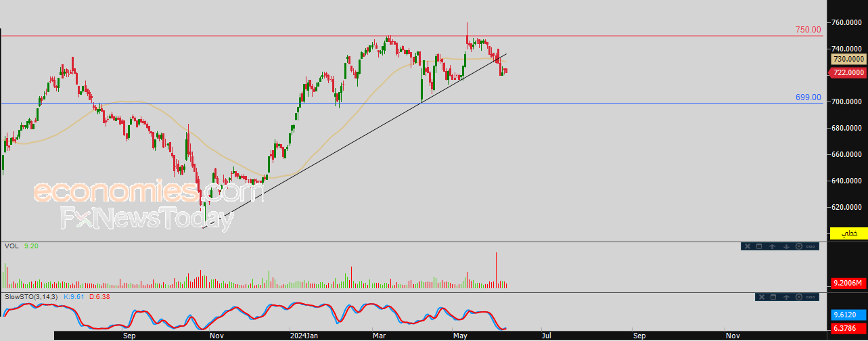
Task: Move the VOL panel down
Action: [786, 246]
